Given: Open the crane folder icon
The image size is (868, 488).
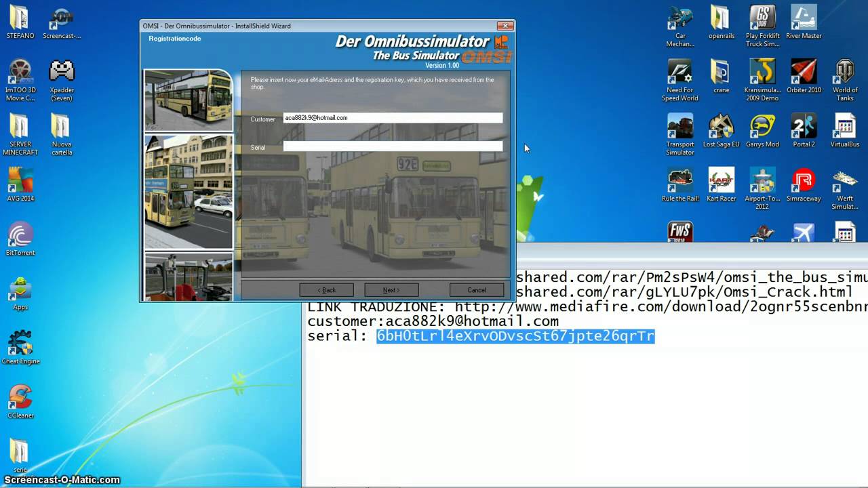Looking at the screenshot, I should coord(722,77).
